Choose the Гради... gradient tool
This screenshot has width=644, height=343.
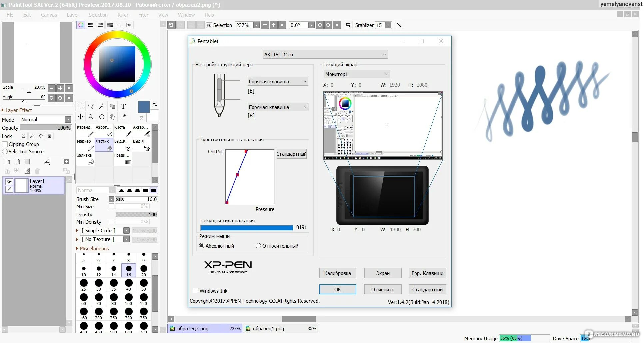pos(123,159)
